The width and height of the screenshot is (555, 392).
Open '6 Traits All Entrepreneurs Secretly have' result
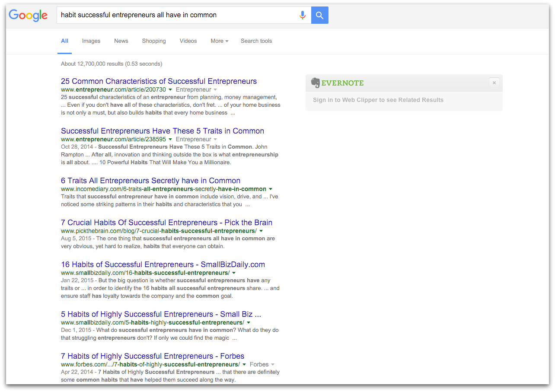point(150,181)
